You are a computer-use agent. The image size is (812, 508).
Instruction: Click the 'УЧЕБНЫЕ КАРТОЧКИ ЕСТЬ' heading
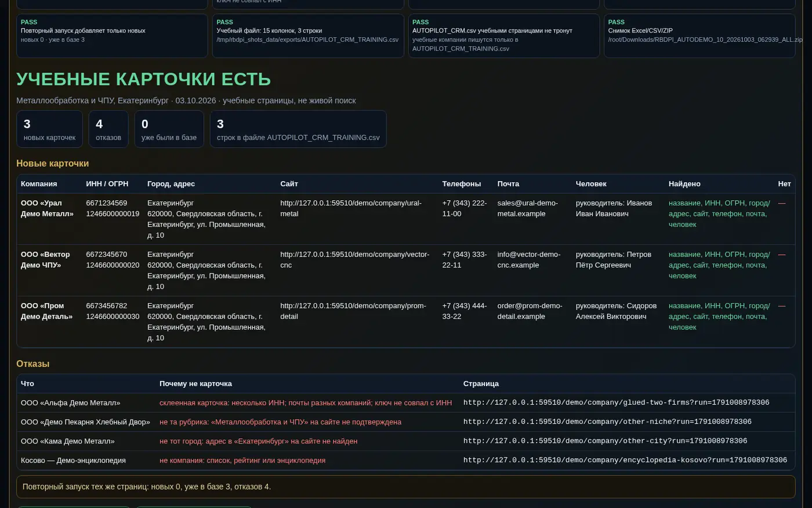pos(144,79)
